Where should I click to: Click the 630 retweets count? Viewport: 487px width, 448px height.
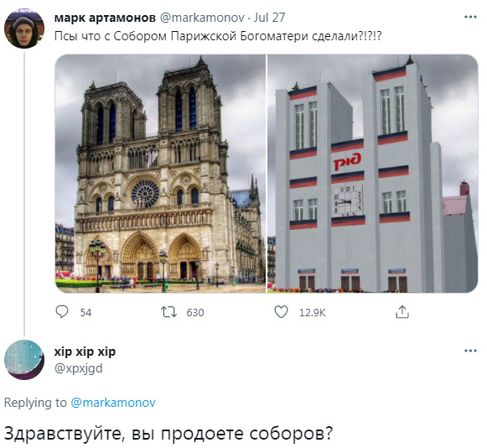pyautogui.click(x=195, y=312)
